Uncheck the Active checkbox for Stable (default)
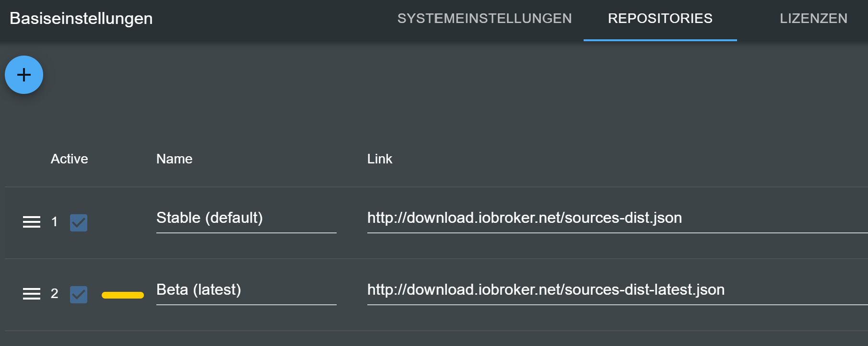The width and height of the screenshot is (868, 346). (79, 223)
